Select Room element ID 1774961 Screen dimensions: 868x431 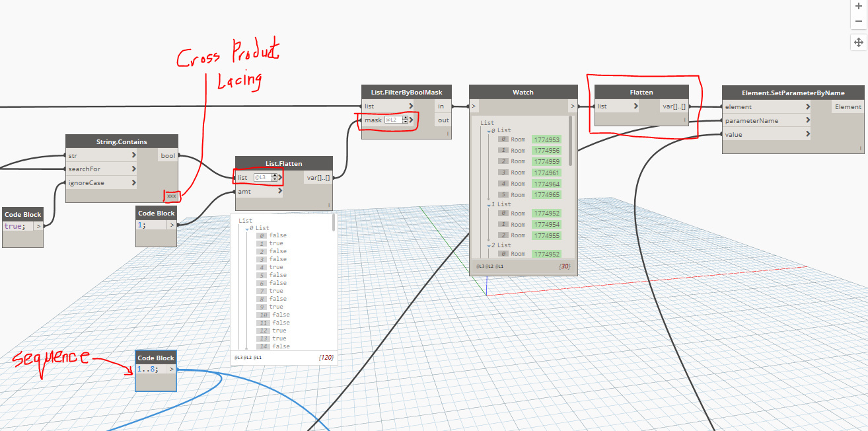coord(546,173)
